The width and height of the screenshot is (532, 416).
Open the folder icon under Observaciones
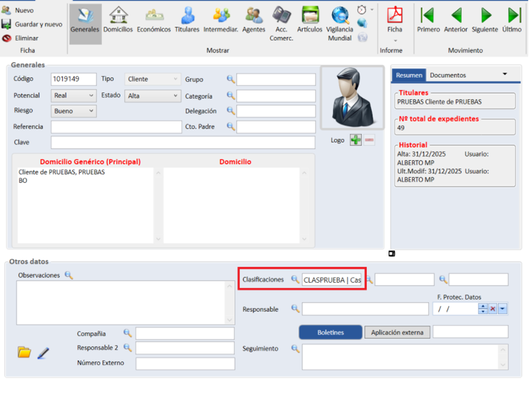(x=24, y=352)
